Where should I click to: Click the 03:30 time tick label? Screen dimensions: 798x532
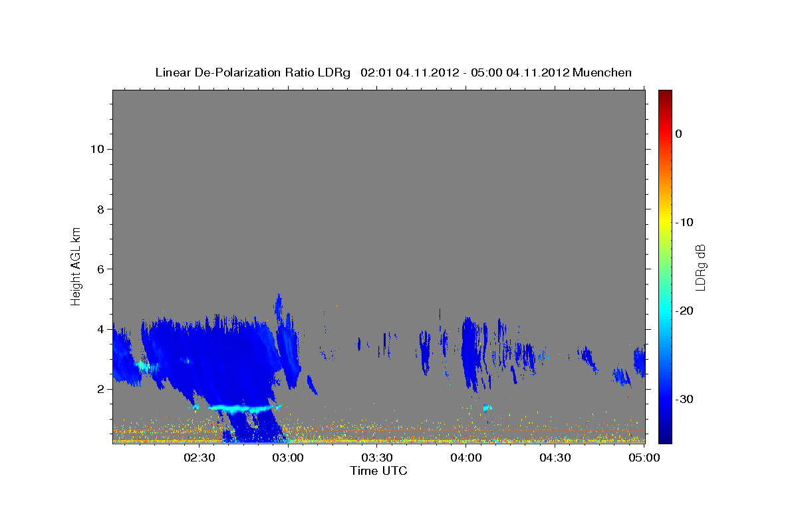(x=378, y=458)
